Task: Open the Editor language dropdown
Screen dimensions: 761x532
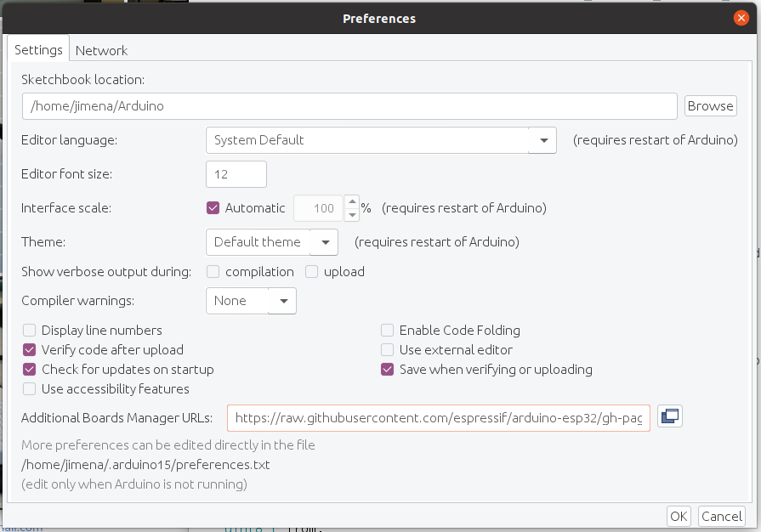Action: pos(381,140)
